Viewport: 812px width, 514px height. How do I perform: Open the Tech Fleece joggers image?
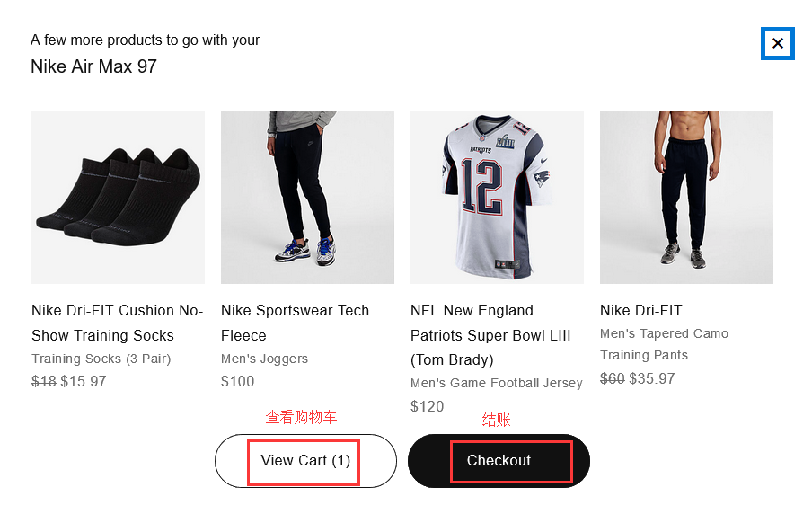[307, 197]
